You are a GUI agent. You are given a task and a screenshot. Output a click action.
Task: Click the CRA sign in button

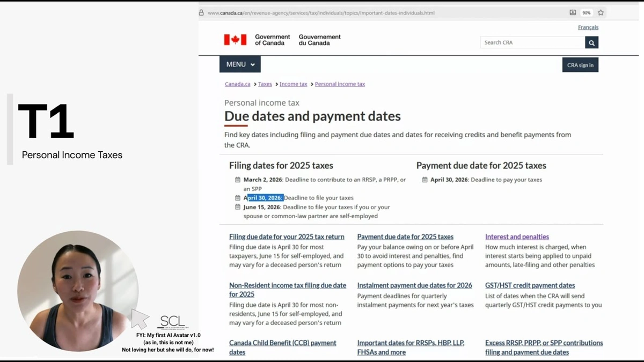(580, 64)
